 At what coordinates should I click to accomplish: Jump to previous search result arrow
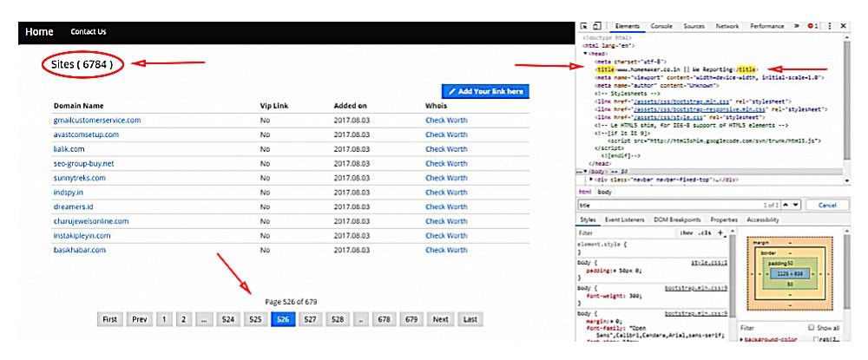point(787,205)
